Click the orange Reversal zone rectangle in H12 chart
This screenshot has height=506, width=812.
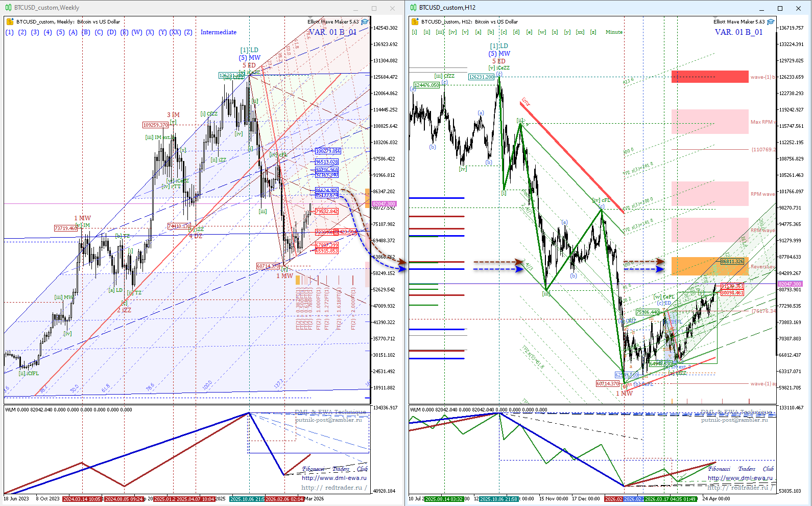click(710, 266)
